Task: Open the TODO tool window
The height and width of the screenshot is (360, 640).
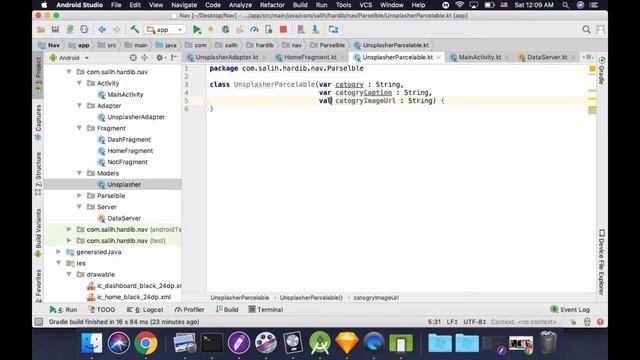Action: 102,309
